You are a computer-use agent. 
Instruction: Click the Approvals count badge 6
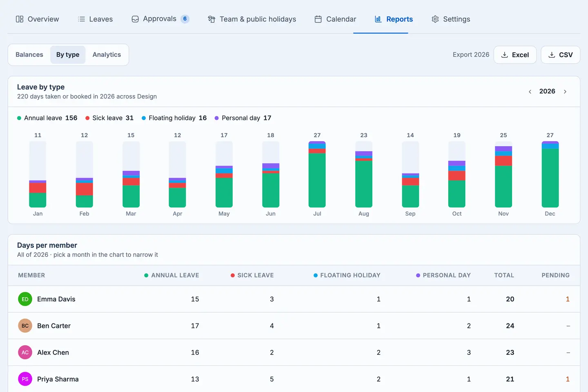185,19
